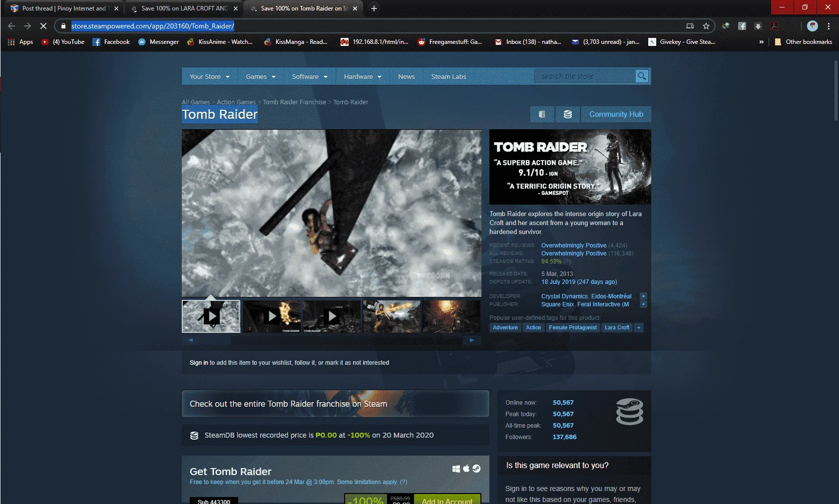Bookmark this page with the star icon
This screenshot has width=839, height=504.
pyautogui.click(x=706, y=26)
